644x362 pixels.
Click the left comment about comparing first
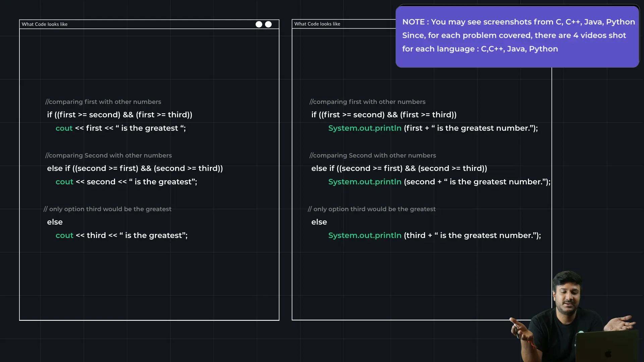103,102
